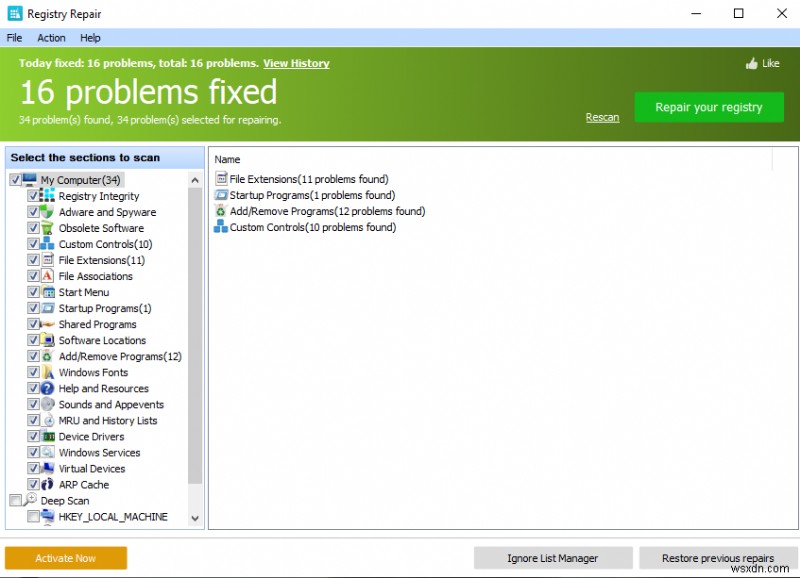Uncheck the File Associations checkbox

[x=33, y=276]
